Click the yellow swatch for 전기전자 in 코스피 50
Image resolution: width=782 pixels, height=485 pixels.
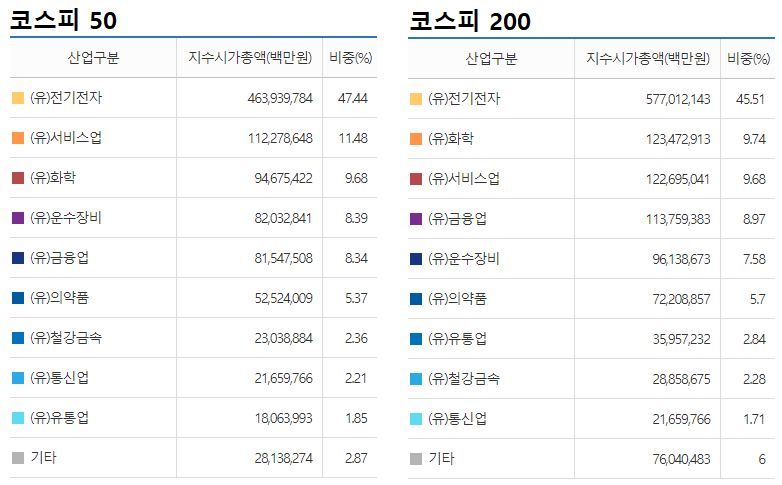(18, 98)
